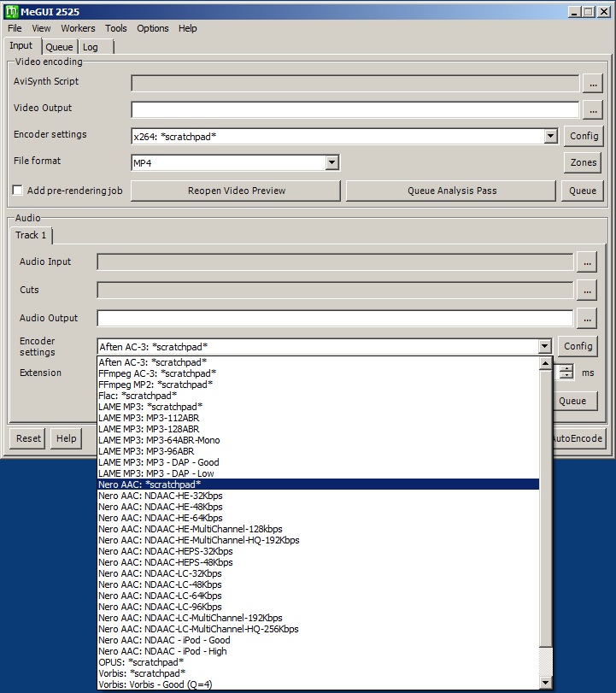This screenshot has height=693, width=616.
Task: Click the audio Queue button
Action: 574,401
